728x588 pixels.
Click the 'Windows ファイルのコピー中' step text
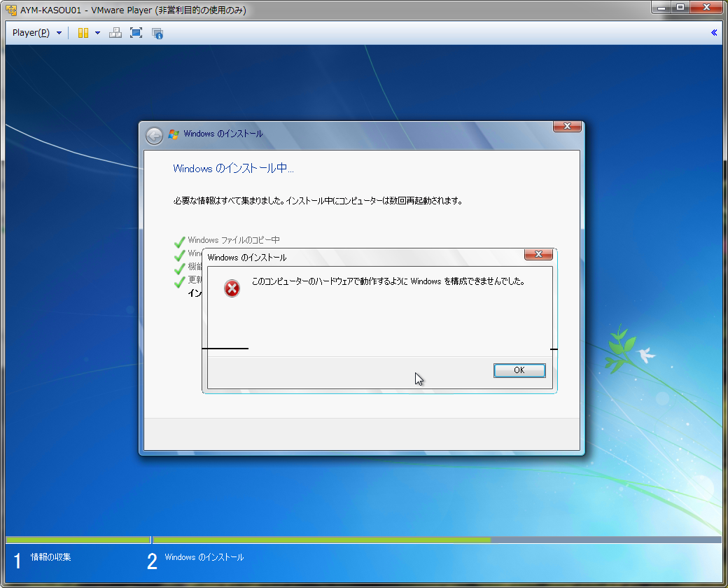pyautogui.click(x=234, y=240)
